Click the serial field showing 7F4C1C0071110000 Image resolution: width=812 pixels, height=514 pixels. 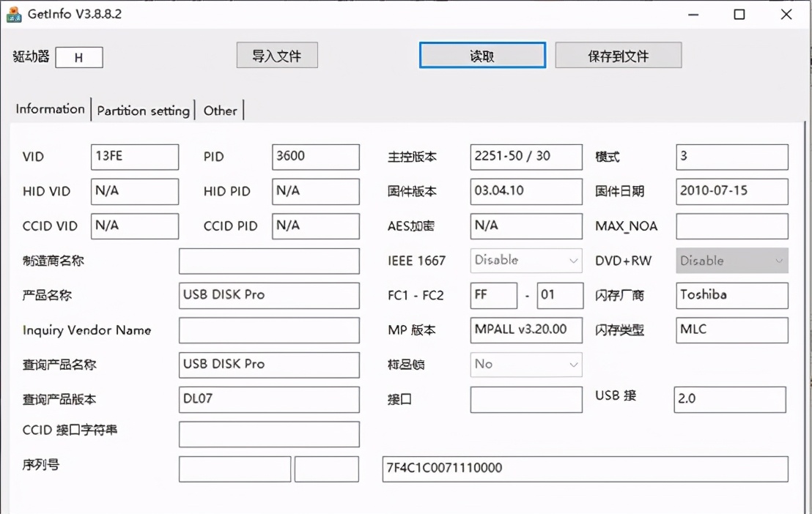click(583, 469)
